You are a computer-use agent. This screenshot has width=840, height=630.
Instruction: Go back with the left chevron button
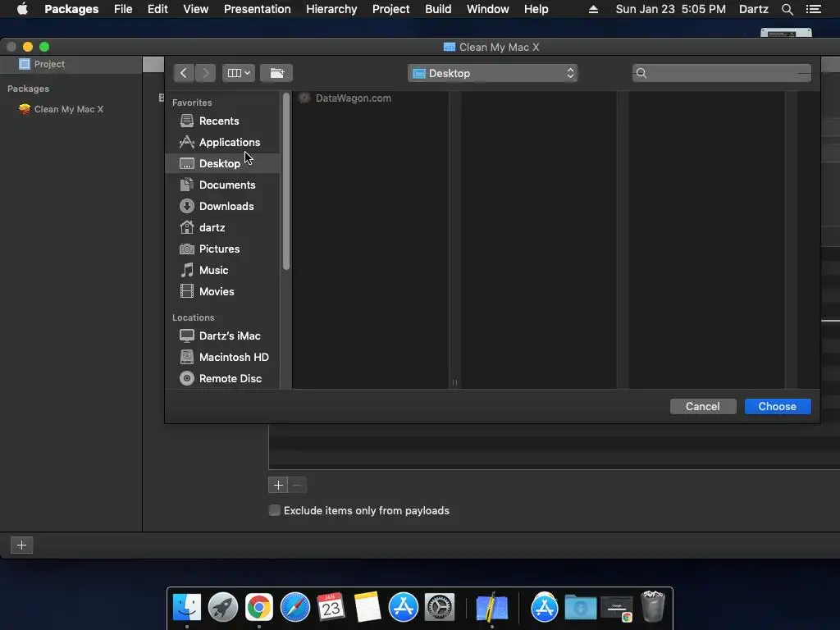tap(183, 73)
